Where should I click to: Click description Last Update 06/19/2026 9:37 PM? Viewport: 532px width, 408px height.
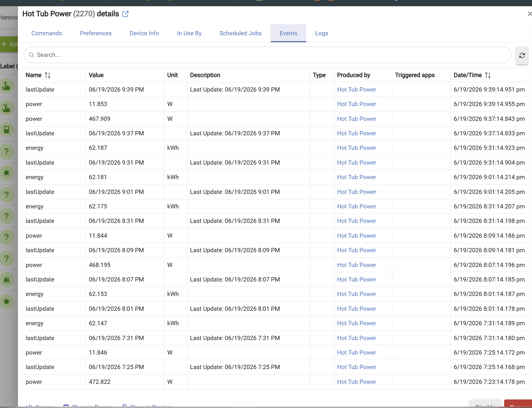coord(235,133)
